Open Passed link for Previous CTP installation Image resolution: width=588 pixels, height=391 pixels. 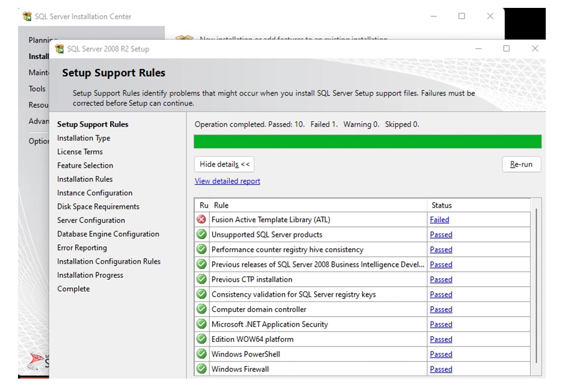(441, 279)
